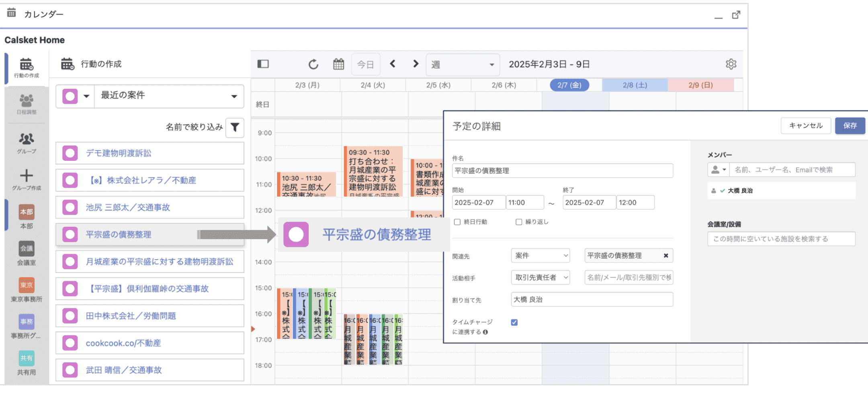Expand the 取引先責任者 dropdown

[540, 277]
